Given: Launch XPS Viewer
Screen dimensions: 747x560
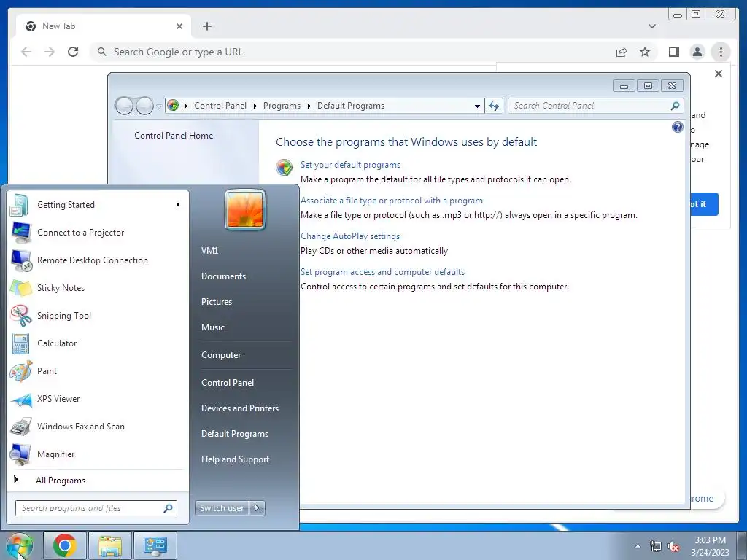Looking at the screenshot, I should tap(97, 399).
